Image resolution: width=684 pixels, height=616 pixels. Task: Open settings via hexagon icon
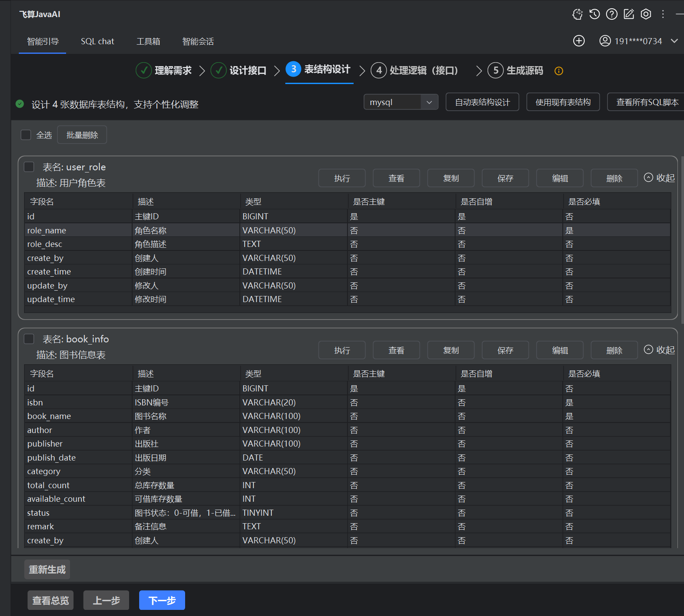pos(645,14)
